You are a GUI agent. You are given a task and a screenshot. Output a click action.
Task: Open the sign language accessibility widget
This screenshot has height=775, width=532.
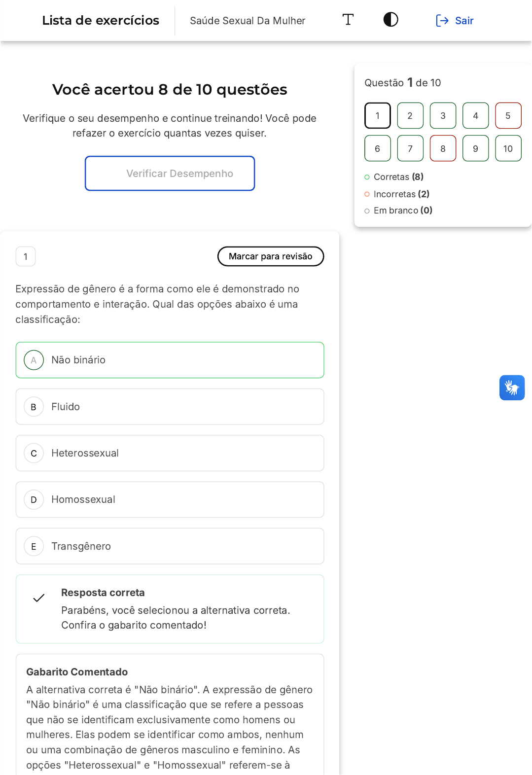(512, 387)
